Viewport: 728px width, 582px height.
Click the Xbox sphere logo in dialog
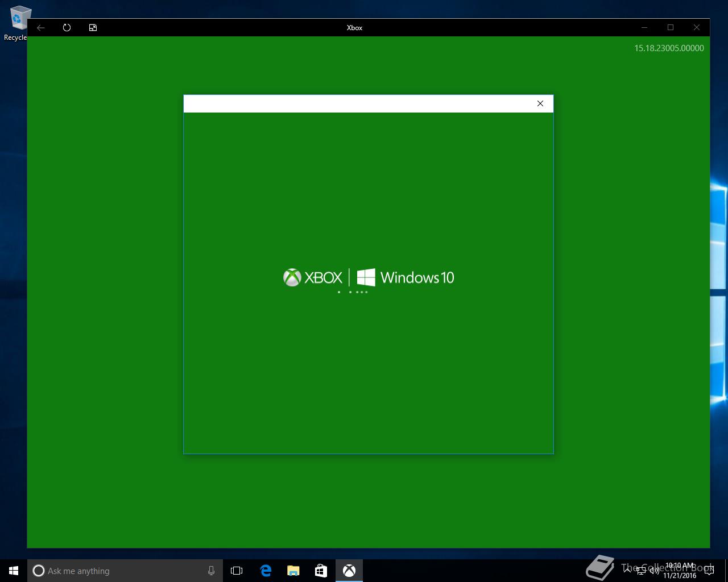pos(292,277)
